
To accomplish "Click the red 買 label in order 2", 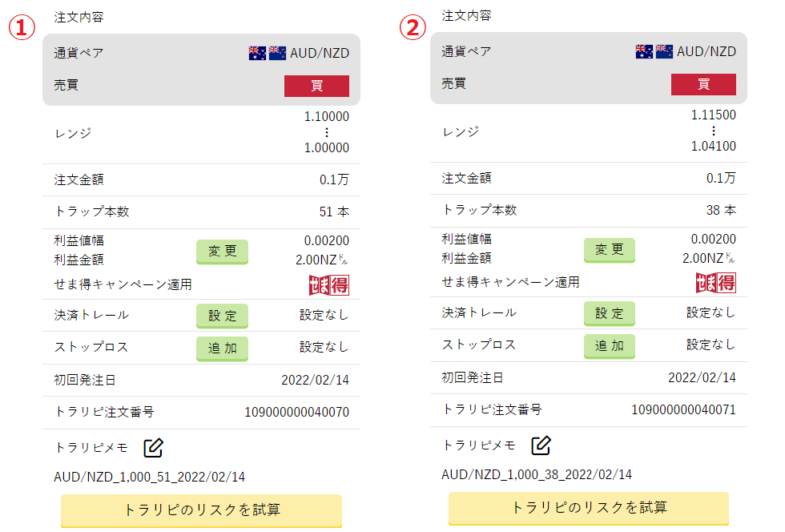I will (x=704, y=84).
